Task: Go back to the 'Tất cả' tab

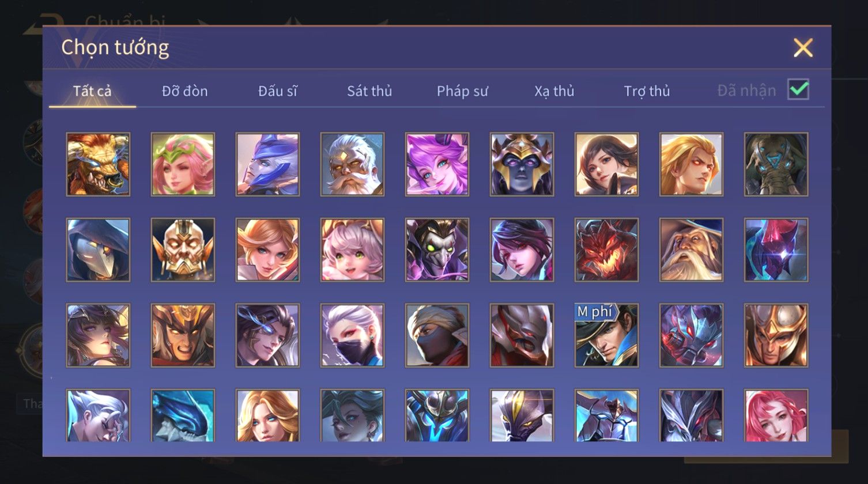Action: tap(92, 91)
